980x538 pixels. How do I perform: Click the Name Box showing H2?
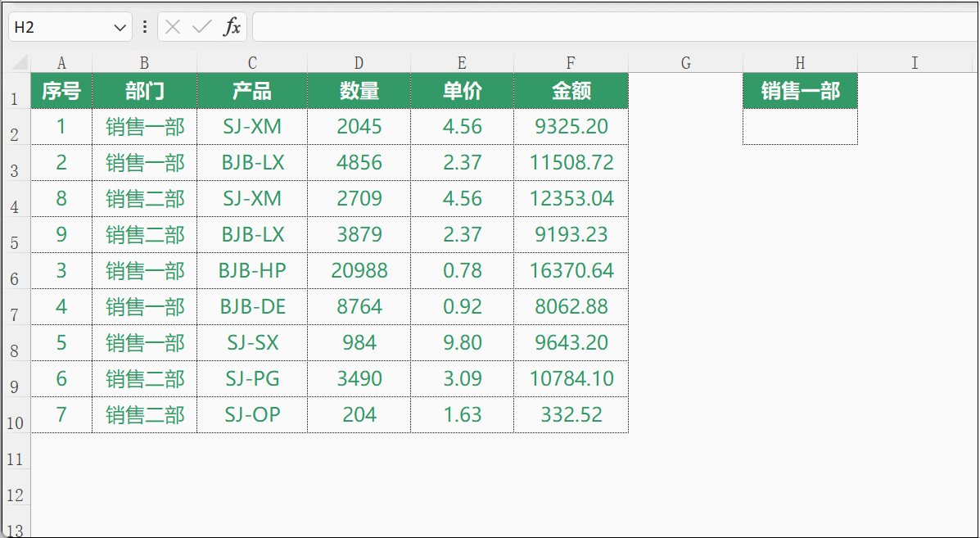click(70, 27)
